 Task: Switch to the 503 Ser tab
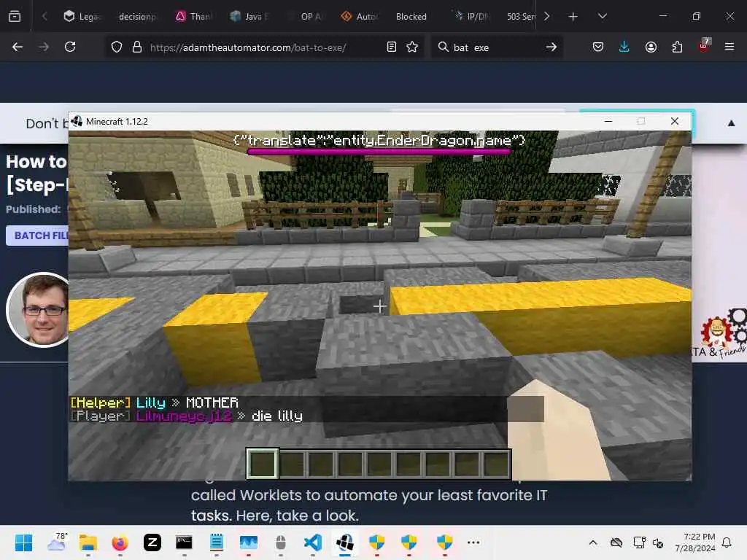(x=520, y=17)
